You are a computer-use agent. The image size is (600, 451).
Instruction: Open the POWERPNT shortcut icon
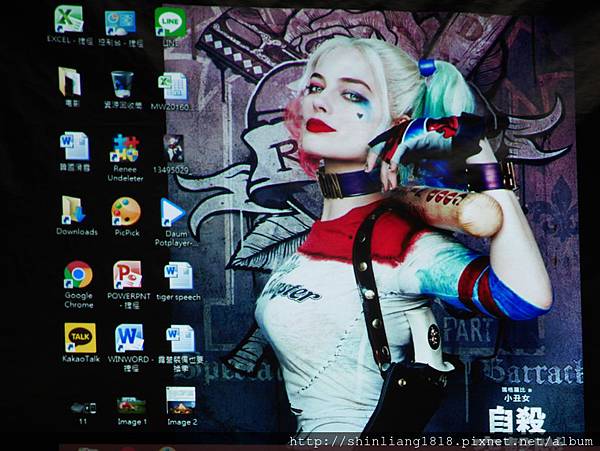click(x=127, y=275)
